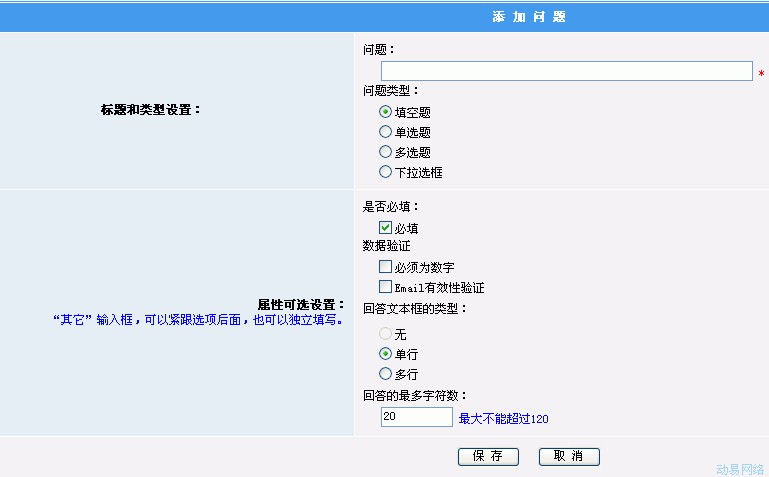Image resolution: width=769 pixels, height=477 pixels.
Task: Choose 无 for answer textbox type
Action: tap(385, 334)
